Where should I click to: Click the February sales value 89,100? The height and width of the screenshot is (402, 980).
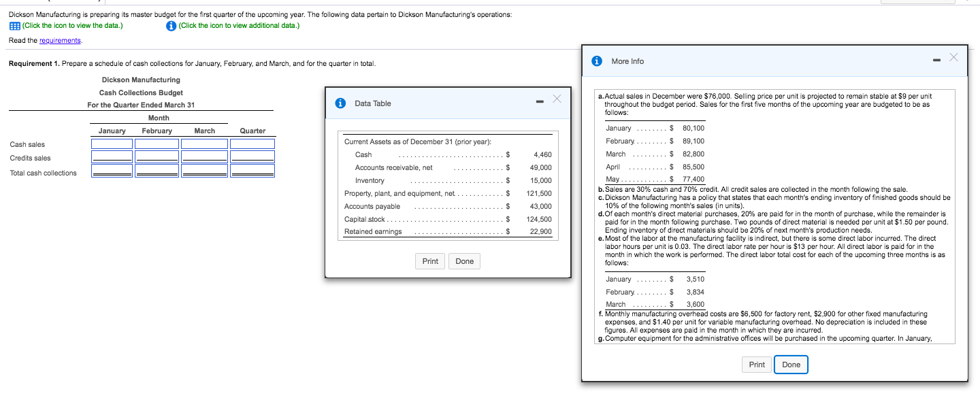click(x=693, y=141)
